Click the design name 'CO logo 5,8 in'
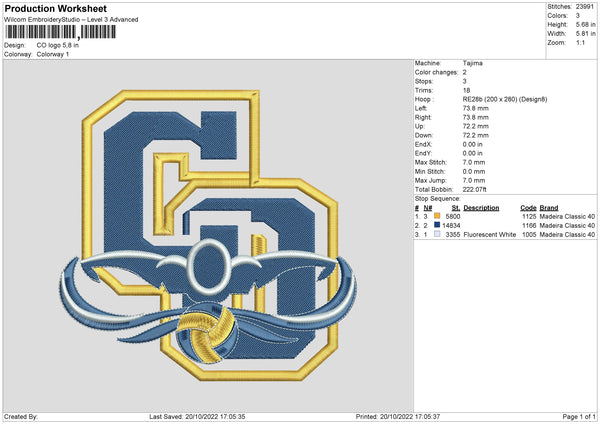Viewport: 600px width, 424px height. (58, 45)
